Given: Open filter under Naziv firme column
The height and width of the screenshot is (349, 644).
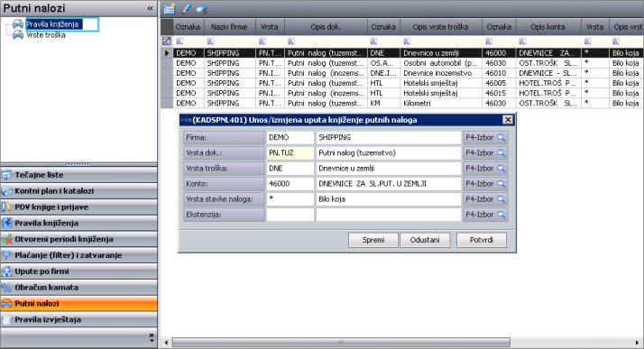Looking at the screenshot, I should click(210, 41).
